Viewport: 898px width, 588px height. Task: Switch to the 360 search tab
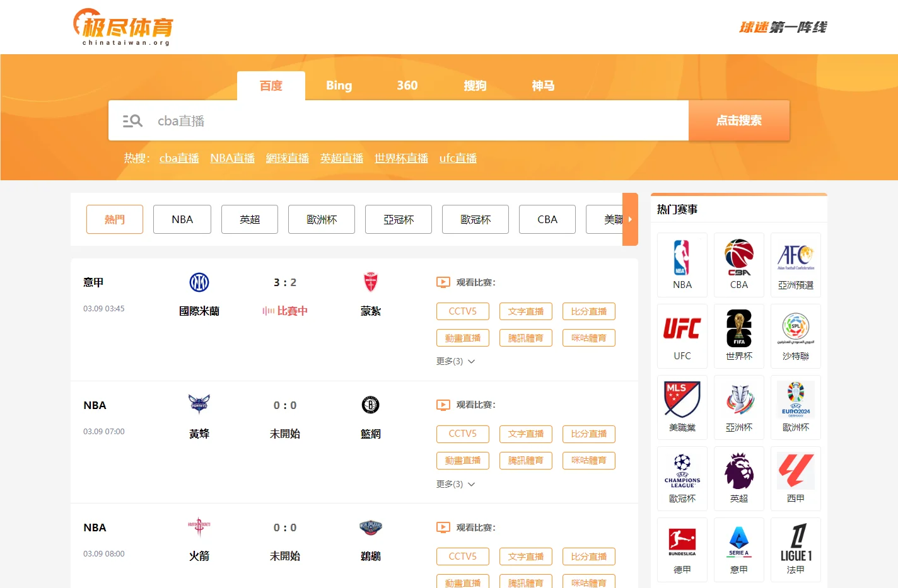[x=407, y=86]
